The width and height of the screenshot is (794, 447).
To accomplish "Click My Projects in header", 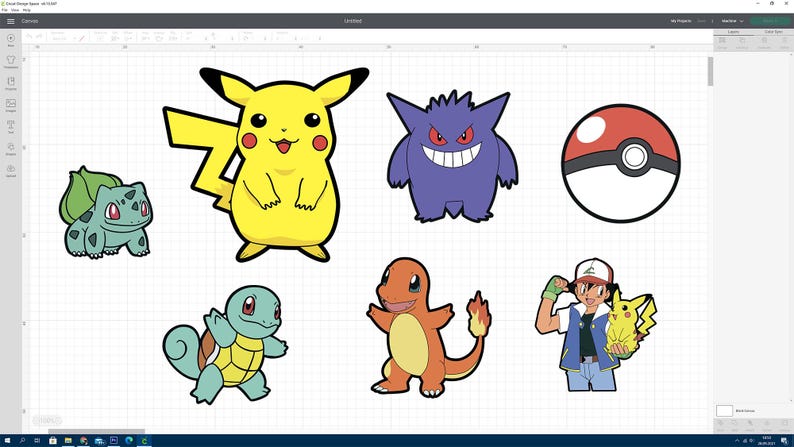I will (681, 21).
